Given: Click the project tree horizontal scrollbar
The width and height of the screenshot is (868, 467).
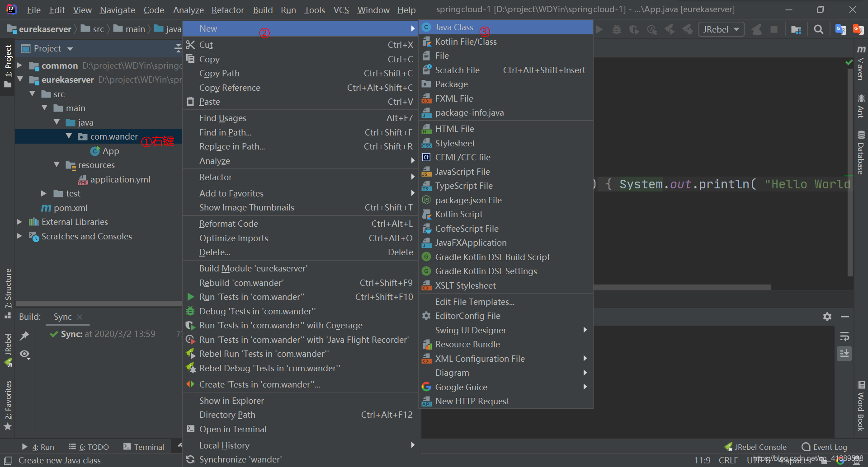Looking at the screenshot, I should pos(99,304).
